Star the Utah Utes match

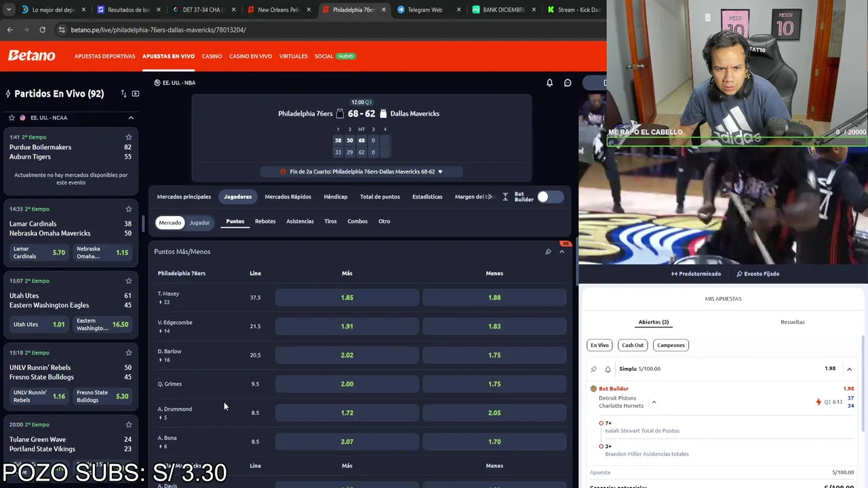click(x=128, y=281)
